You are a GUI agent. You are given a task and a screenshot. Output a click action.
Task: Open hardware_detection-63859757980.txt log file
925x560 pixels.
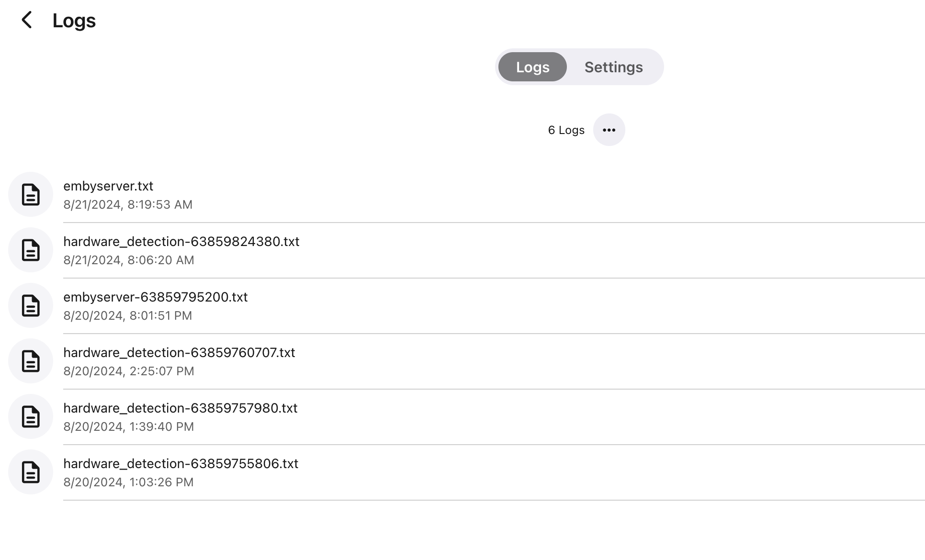pos(180,408)
